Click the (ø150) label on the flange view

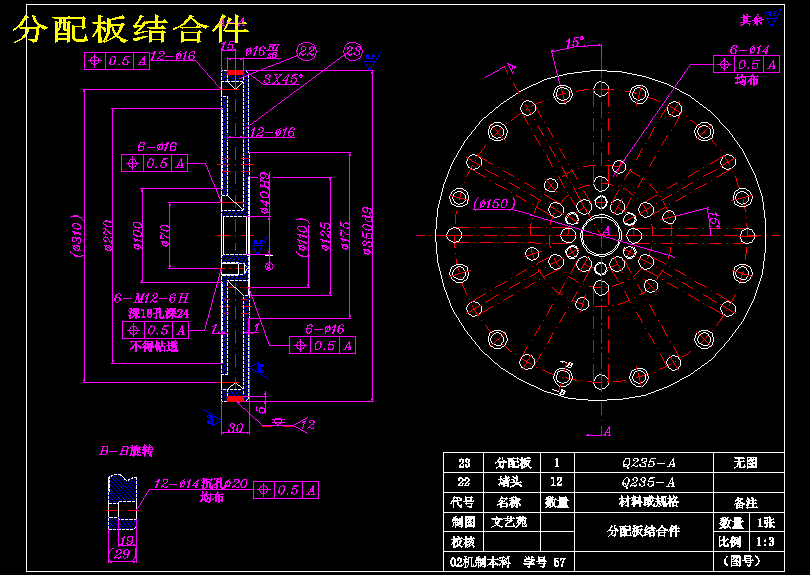(494, 204)
